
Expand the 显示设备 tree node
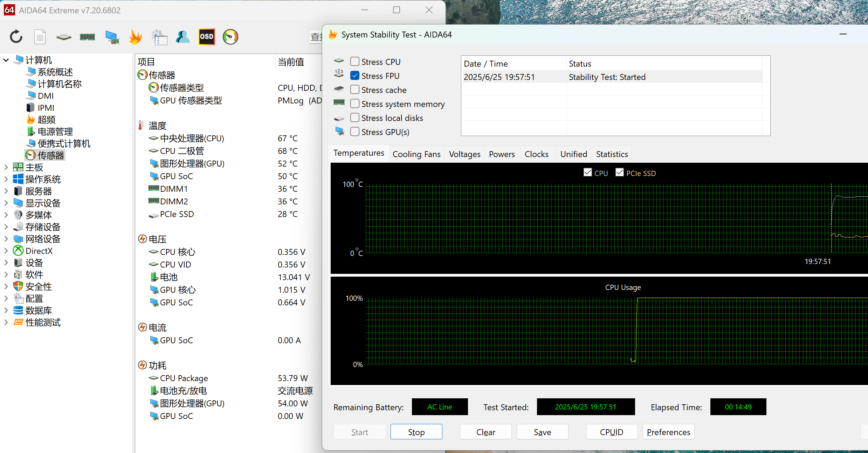[6, 203]
